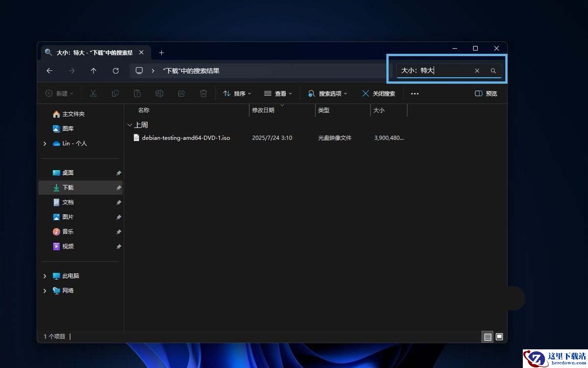Click the Back navigation arrow
This screenshot has height=368, width=588.
(x=49, y=71)
